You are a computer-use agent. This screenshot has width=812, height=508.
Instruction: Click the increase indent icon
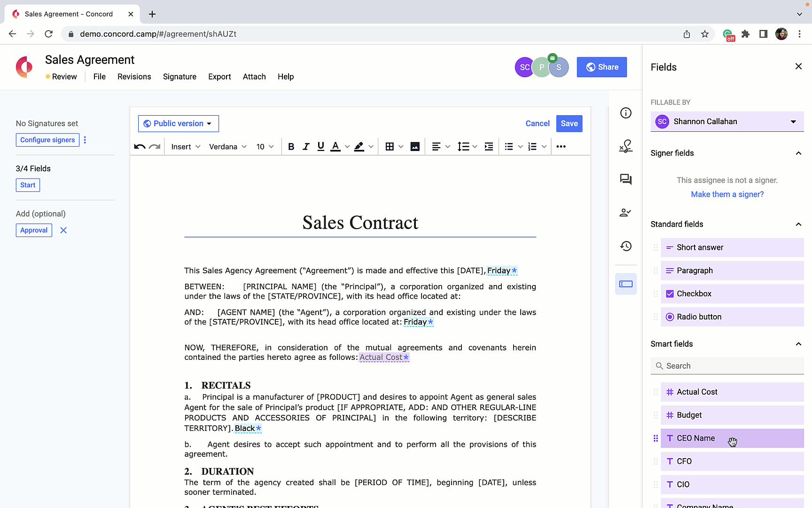[x=489, y=147]
